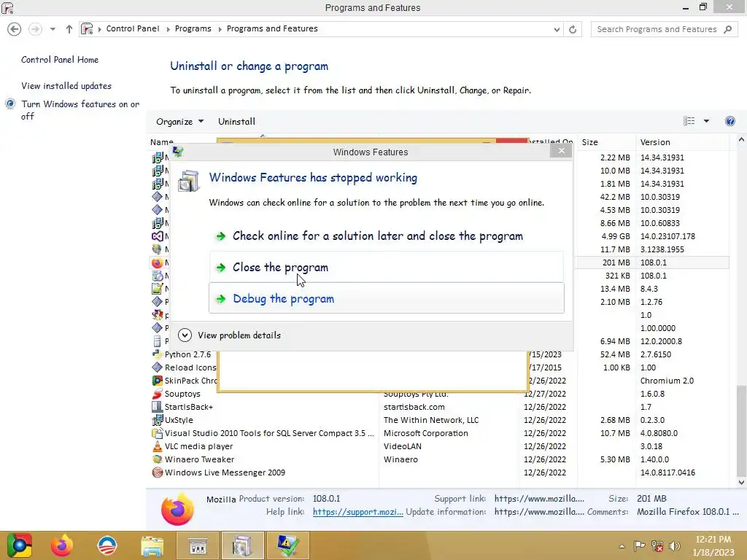Click the VLC media player cone icon
The width and height of the screenshot is (747, 560).
point(158,446)
